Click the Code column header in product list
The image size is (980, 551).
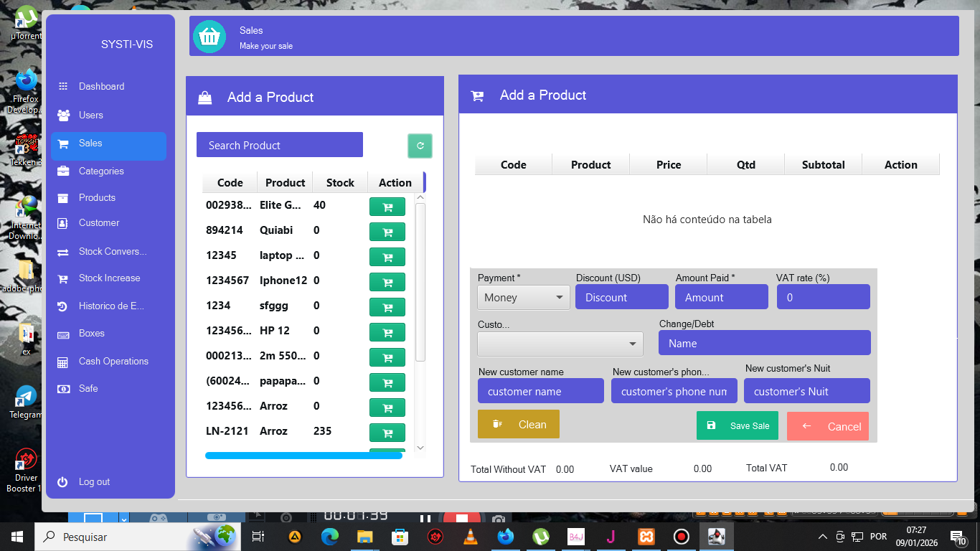pyautogui.click(x=230, y=182)
